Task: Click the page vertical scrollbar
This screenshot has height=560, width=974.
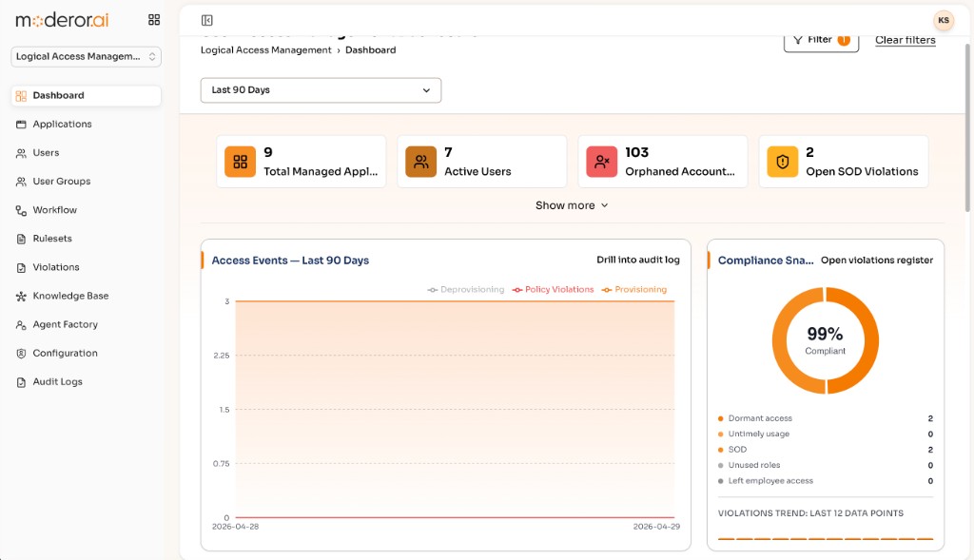Action: click(x=969, y=127)
